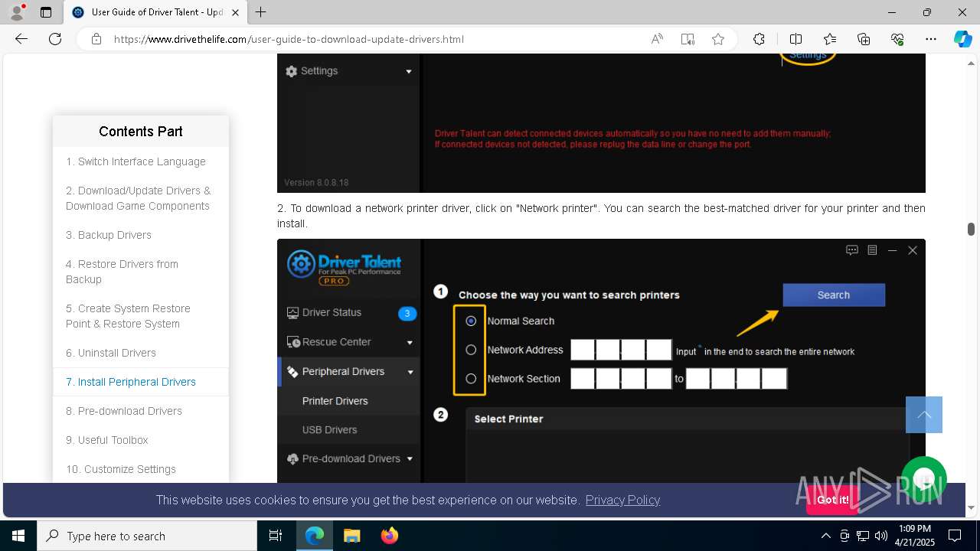Viewport: 980px width, 551px height.
Task: Open browser Extensions icon
Action: (x=759, y=39)
